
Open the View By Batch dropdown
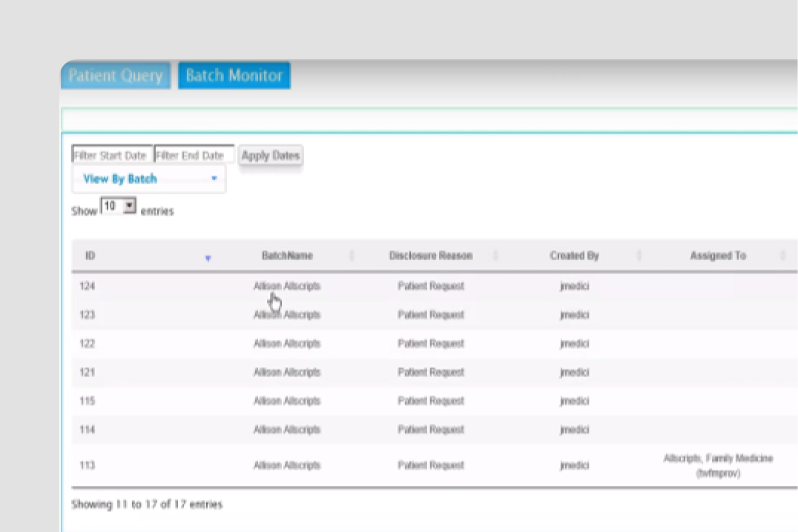[149, 179]
